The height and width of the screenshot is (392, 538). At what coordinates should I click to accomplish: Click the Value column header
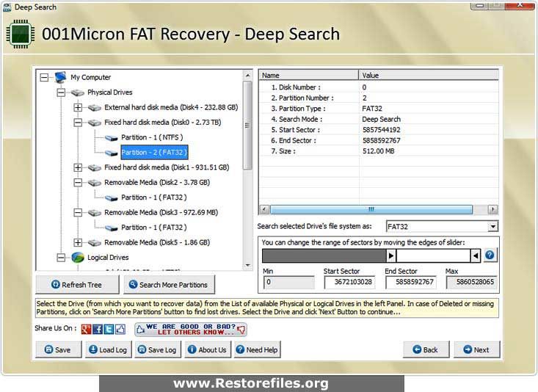[429, 75]
